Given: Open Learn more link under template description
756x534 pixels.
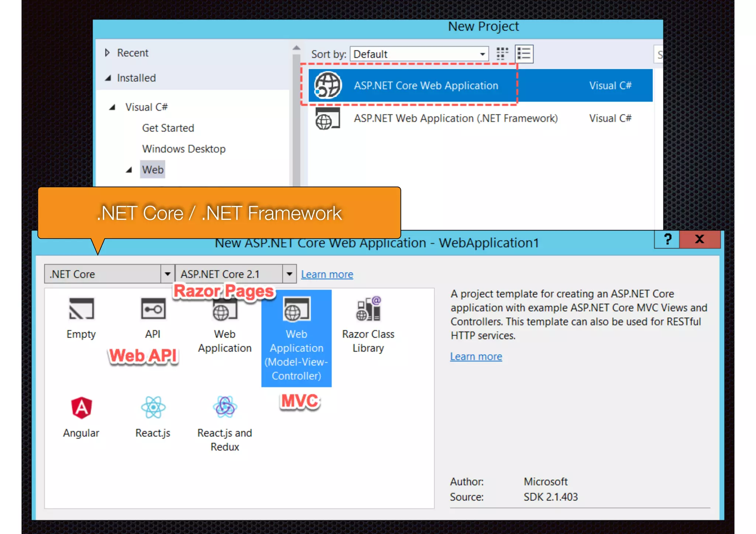Looking at the screenshot, I should click(x=476, y=356).
